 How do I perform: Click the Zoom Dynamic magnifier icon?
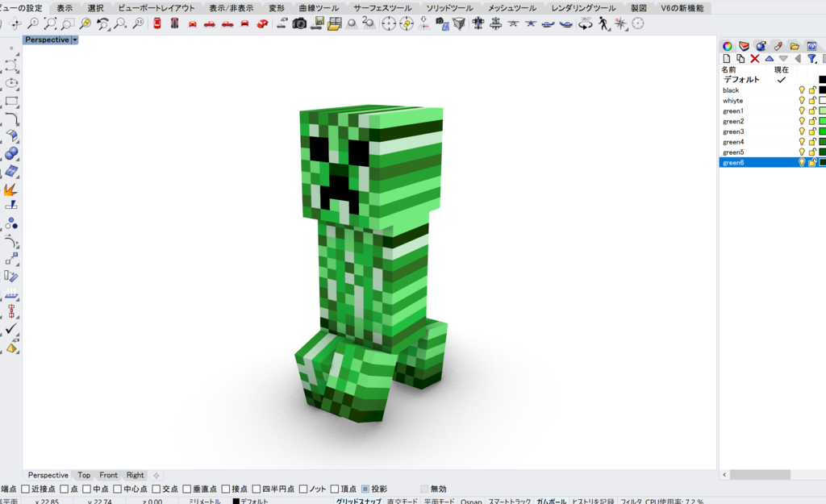coord(32,23)
